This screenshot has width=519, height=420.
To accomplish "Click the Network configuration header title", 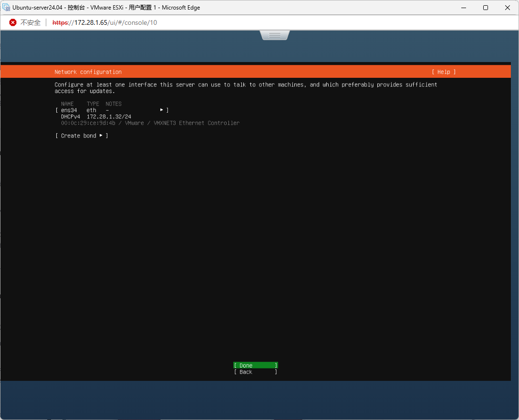I will (88, 72).
